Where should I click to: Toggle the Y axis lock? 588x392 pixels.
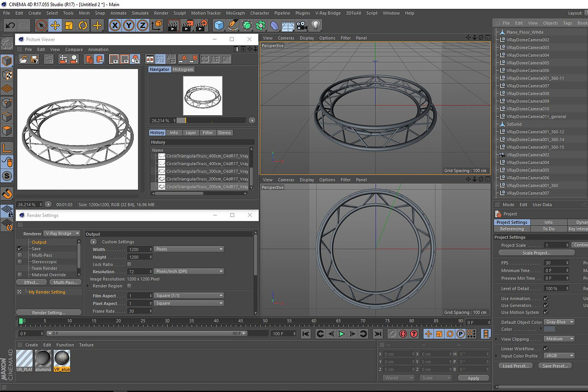tap(129, 25)
